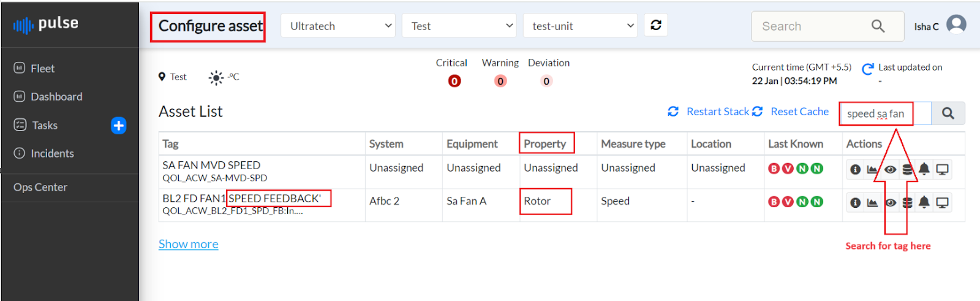
Task: Open info icon for BL2 FD FAN1 row
Action: click(x=856, y=203)
